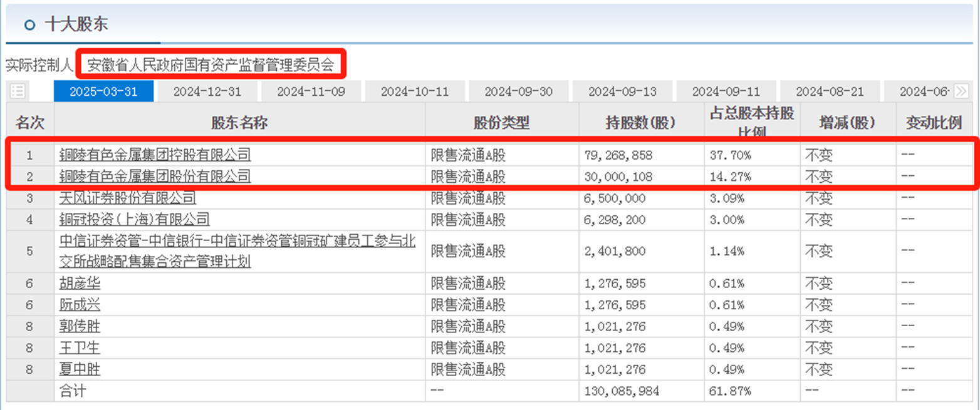Click 安徽省人民政府国有资产监督管理委员会 controller name
The image size is (980, 410).
pos(211,64)
